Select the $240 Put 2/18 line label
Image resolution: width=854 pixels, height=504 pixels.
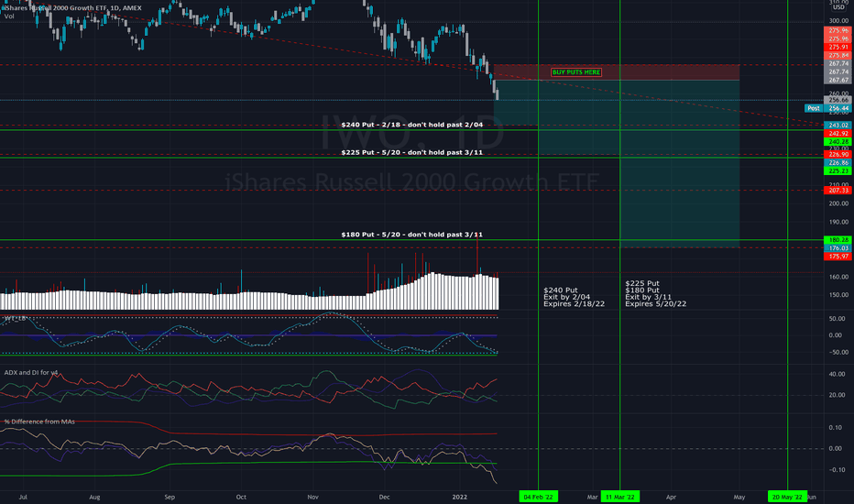(411, 125)
